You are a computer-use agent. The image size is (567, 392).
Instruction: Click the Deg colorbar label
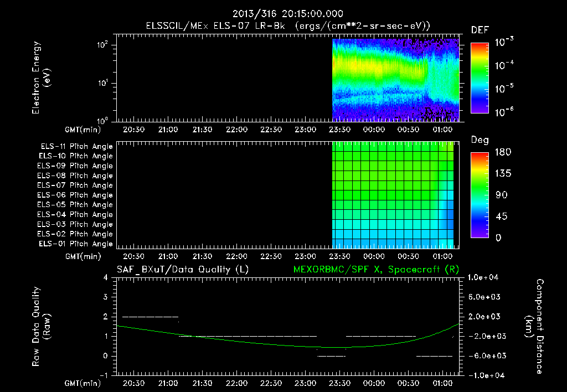480,140
